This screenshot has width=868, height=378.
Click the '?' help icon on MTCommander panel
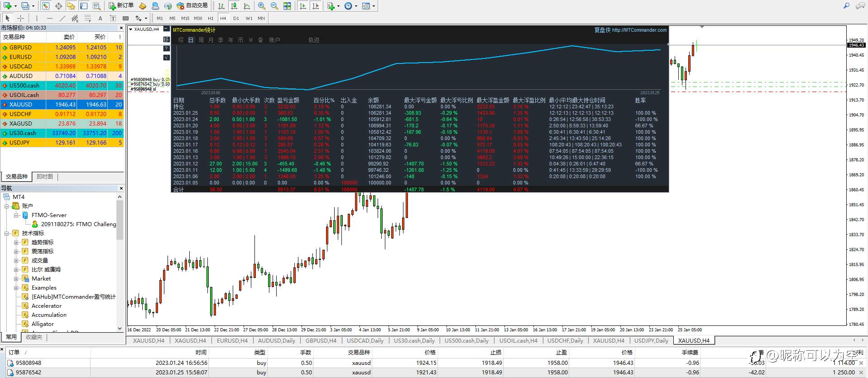[166, 48]
